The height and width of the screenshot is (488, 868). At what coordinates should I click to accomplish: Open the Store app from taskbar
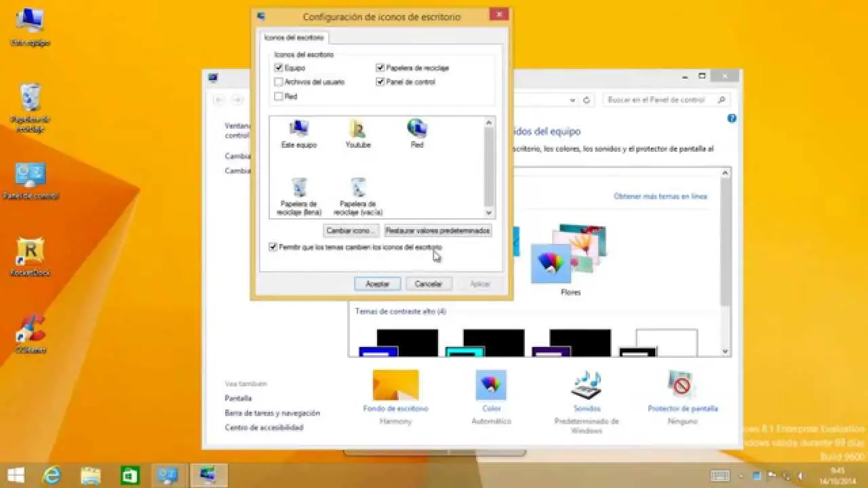click(129, 475)
